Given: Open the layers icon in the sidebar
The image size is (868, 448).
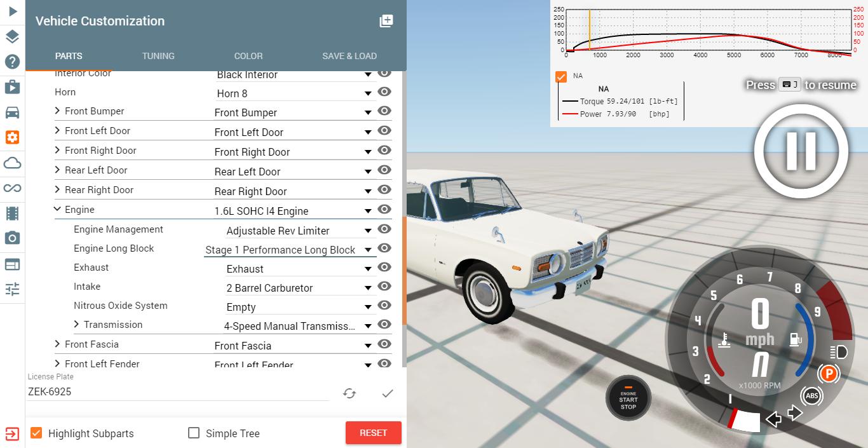Looking at the screenshot, I should (12, 36).
